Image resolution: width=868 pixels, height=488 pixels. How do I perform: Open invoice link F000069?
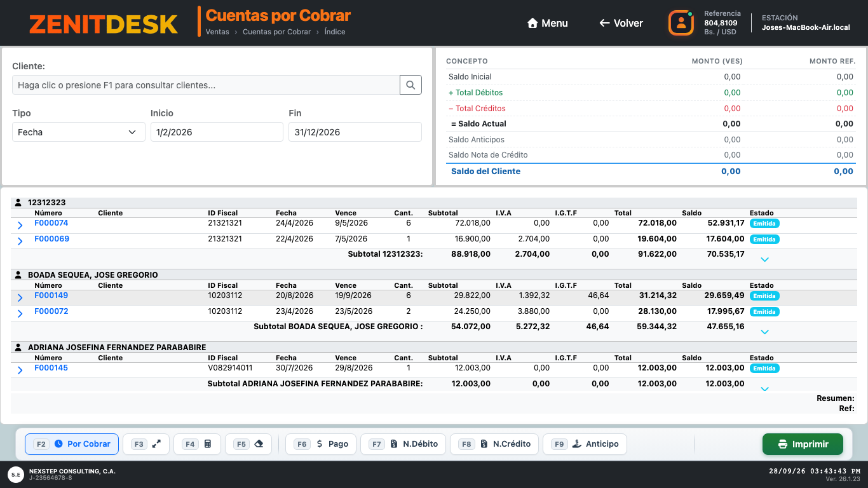coord(51,239)
